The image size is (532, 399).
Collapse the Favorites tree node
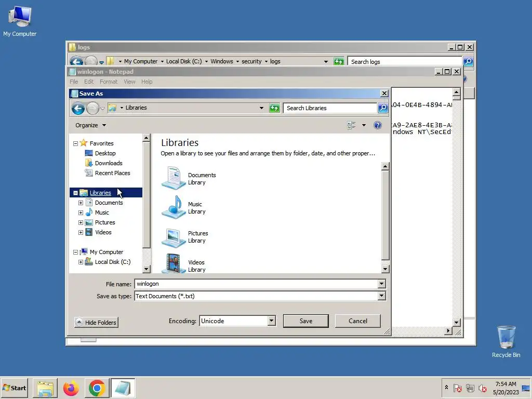(75, 144)
